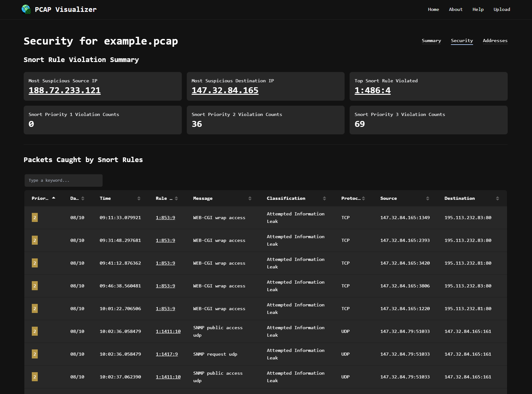Open destination IP 147.32.84.165 link
This screenshot has height=394, width=532.
click(x=225, y=90)
